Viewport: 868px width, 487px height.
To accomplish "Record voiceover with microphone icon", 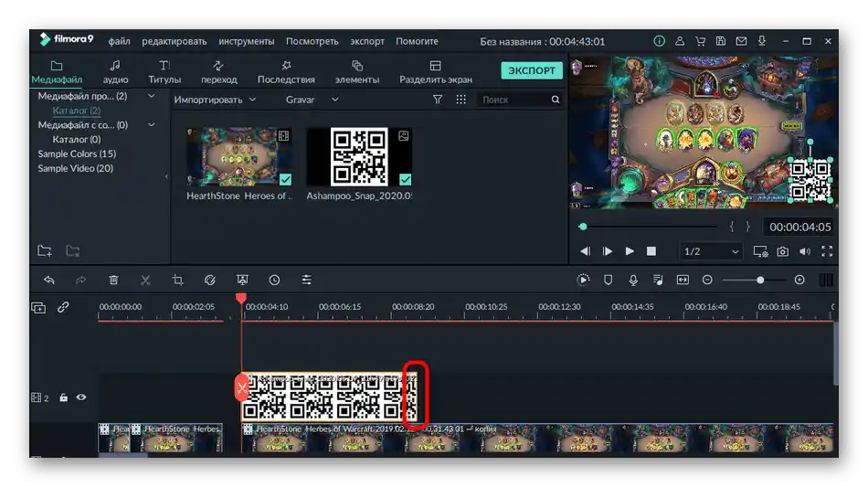I will click(x=633, y=280).
